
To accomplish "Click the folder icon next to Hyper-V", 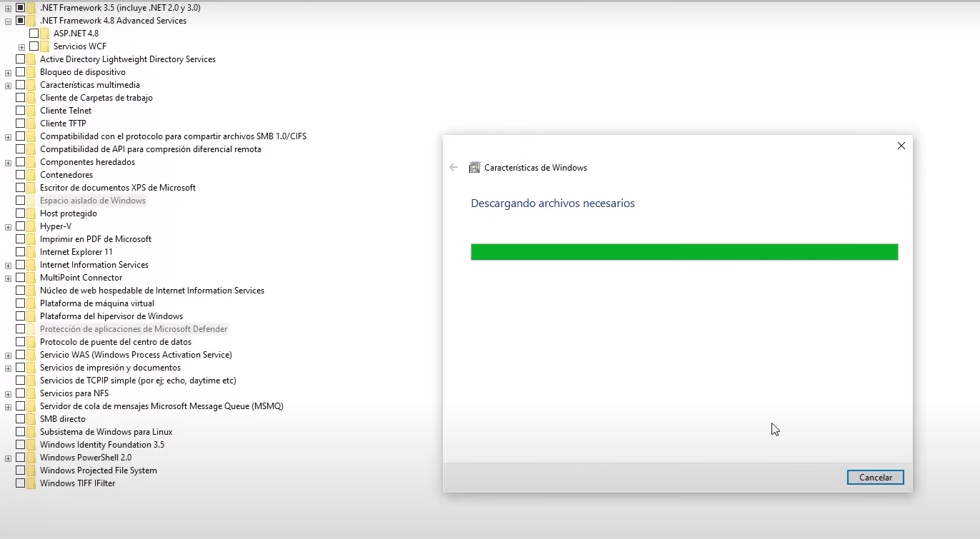I will (31, 226).
